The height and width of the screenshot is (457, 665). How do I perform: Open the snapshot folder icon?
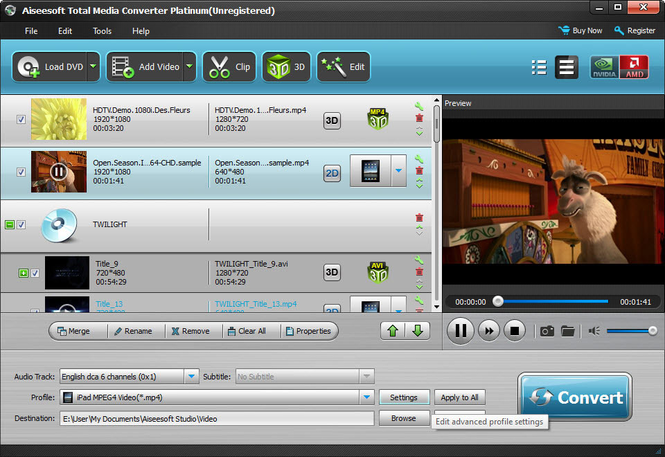[567, 330]
